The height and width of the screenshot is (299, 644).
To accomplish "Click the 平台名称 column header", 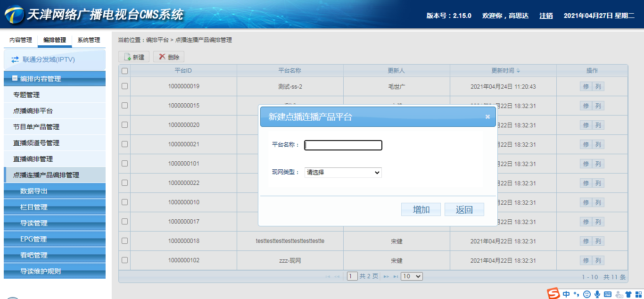I will pyautogui.click(x=290, y=71).
